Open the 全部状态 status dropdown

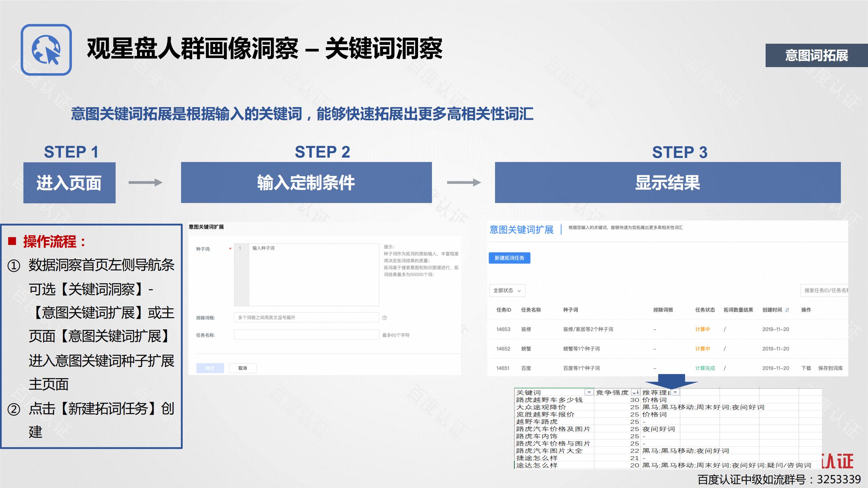(x=507, y=291)
